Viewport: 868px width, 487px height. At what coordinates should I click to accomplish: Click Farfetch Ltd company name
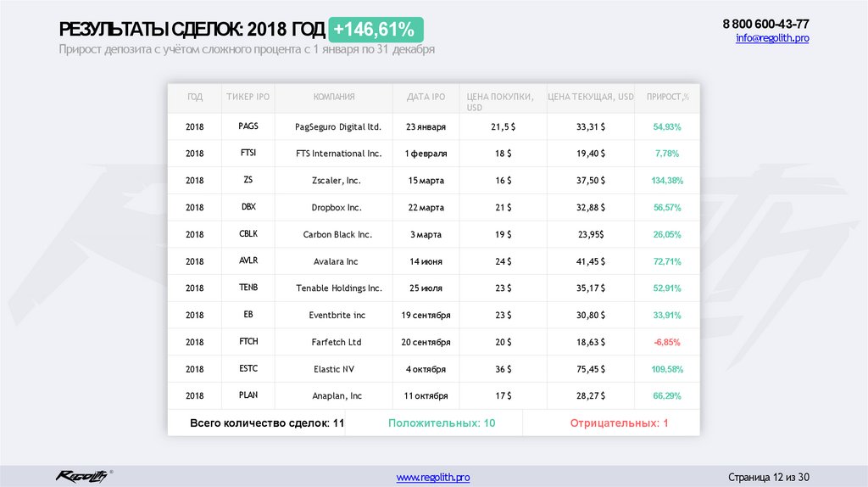click(x=336, y=343)
